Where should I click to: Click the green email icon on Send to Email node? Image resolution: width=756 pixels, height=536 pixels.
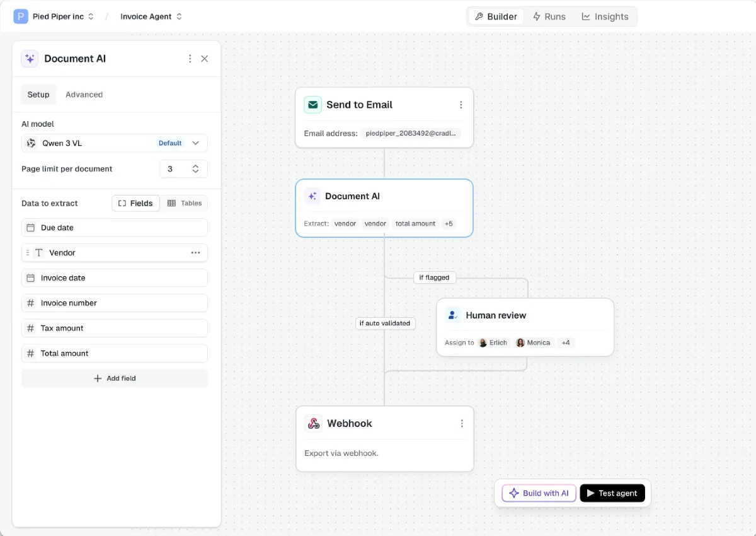[313, 105]
